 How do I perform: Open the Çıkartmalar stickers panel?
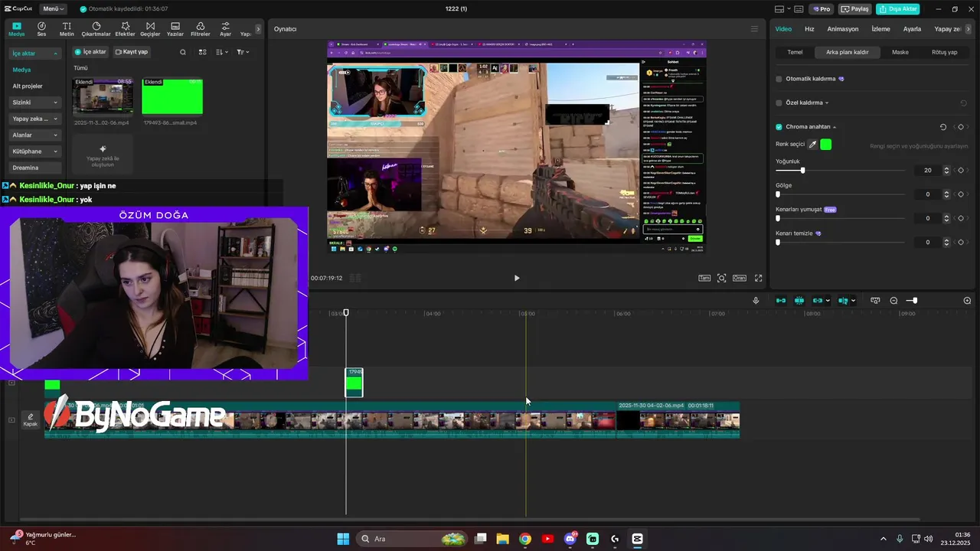coord(96,29)
